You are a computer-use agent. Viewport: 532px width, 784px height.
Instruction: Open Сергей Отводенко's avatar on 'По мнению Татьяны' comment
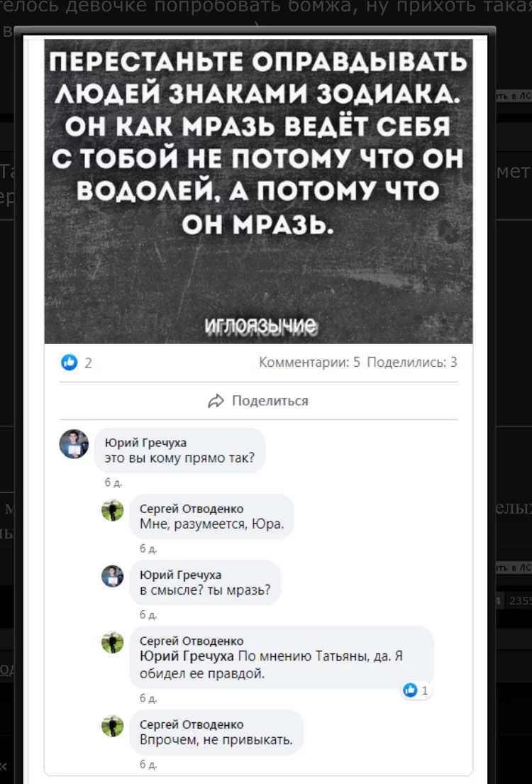point(113,642)
